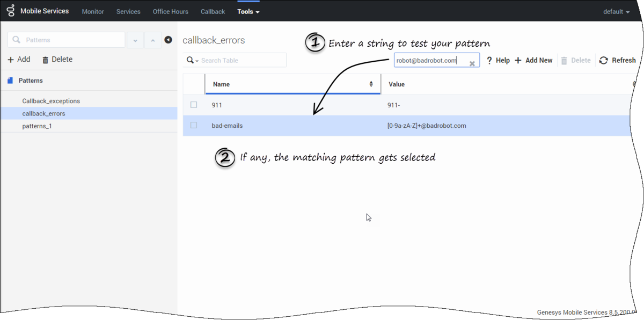This screenshot has width=644, height=320.
Task: Collapse the left sidebar panel arrow
Action: tap(168, 40)
